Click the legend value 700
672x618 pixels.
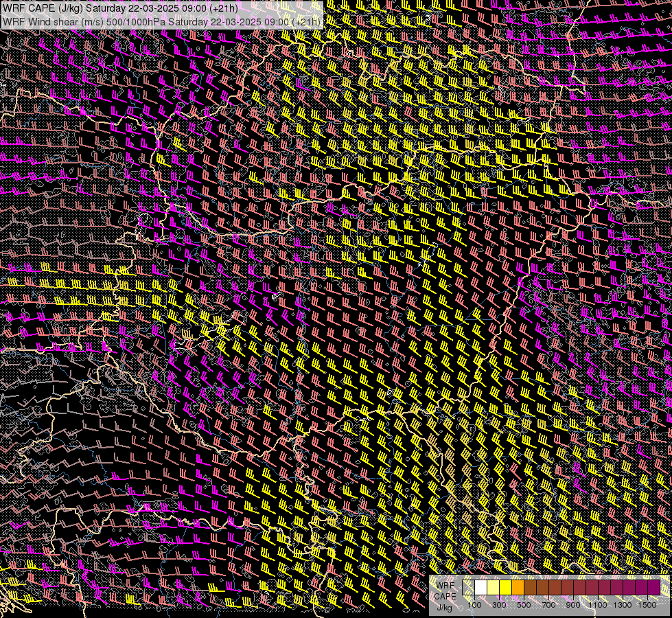click(x=548, y=605)
